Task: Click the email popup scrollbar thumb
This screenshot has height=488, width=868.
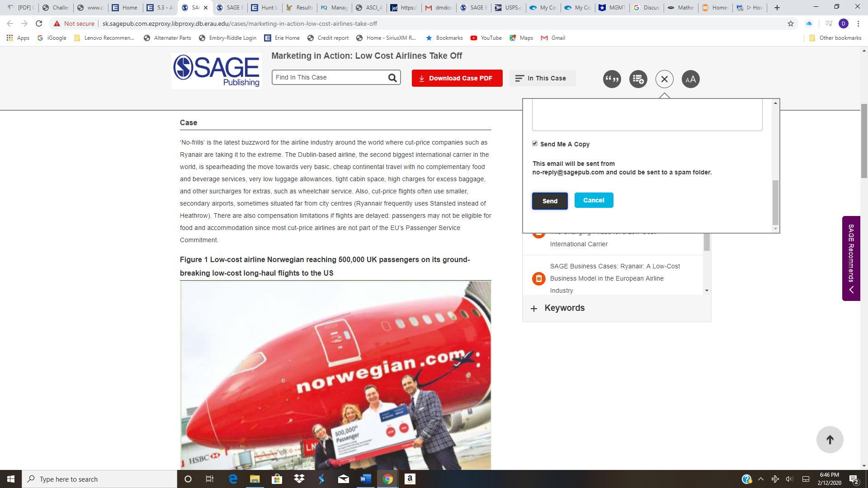Action: pos(775,202)
